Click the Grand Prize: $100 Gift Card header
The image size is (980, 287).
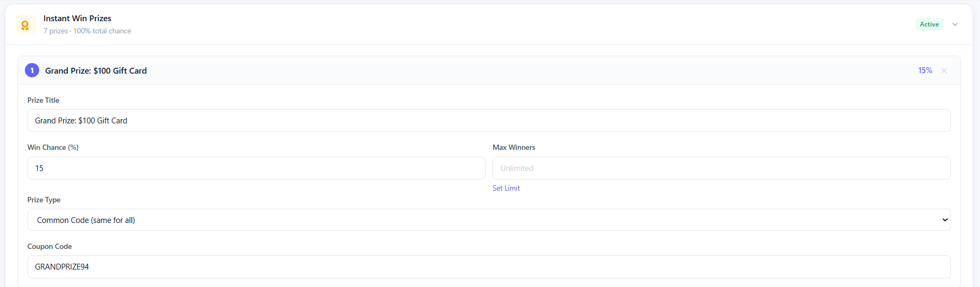[x=96, y=70]
